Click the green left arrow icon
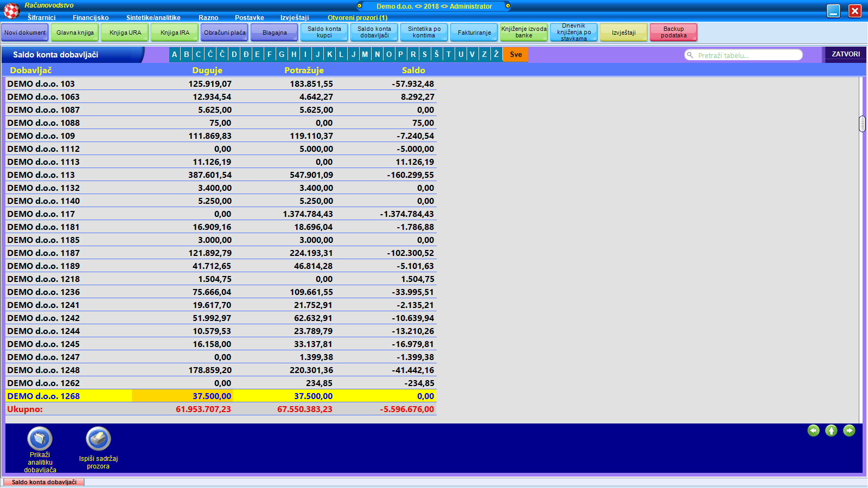 (x=813, y=431)
